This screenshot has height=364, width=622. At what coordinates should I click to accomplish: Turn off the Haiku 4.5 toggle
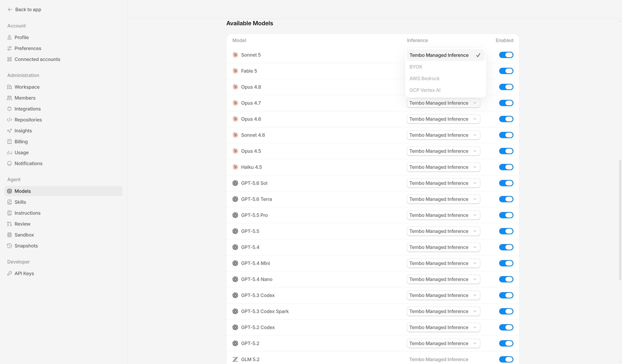pyautogui.click(x=506, y=167)
